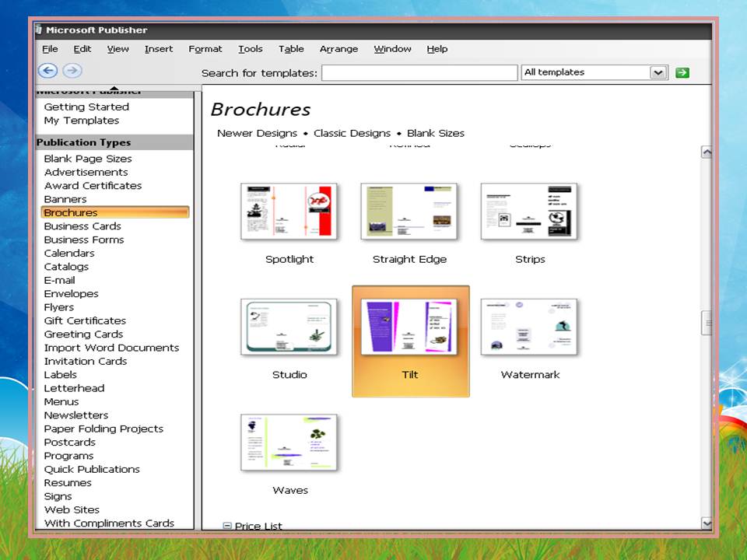Viewport: 747px width, 560px height.
Task: Select Menus publication type
Action: 61,402
